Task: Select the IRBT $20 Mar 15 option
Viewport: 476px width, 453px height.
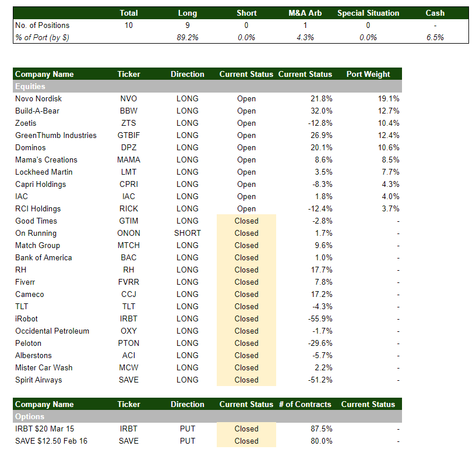Action: pos(45,429)
